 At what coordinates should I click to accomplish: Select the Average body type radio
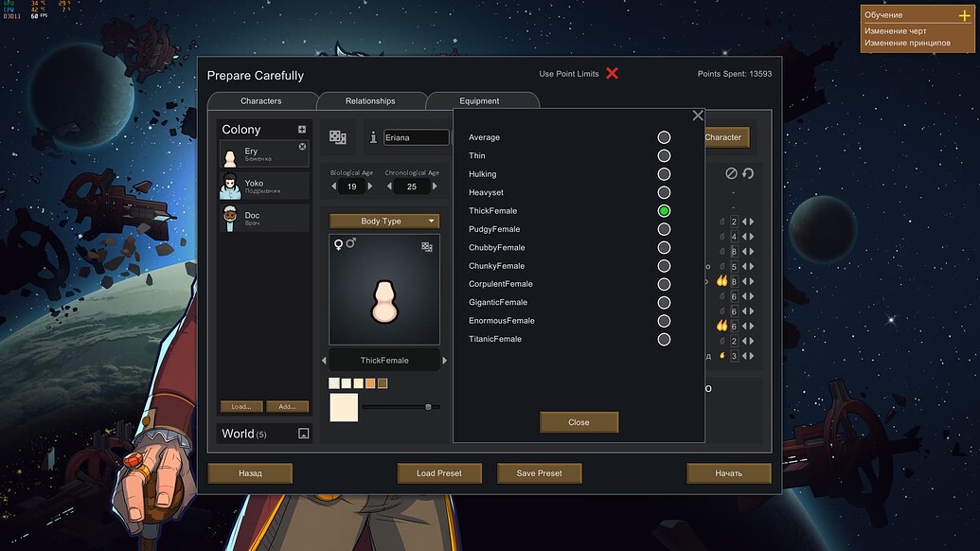coord(664,137)
